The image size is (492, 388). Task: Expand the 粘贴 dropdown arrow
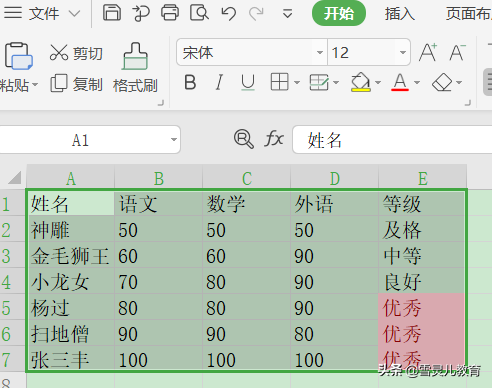pyautogui.click(x=35, y=85)
